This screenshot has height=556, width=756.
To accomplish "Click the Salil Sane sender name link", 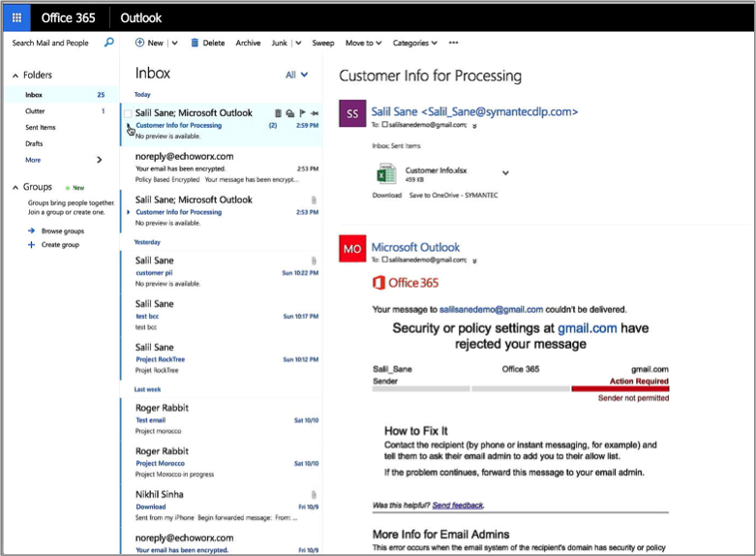I will pos(474,111).
